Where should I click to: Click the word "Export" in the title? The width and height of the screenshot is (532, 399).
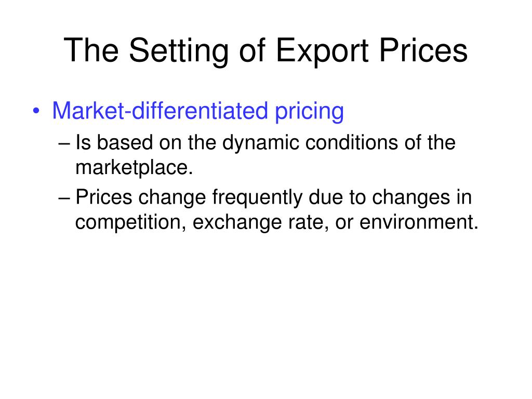pos(322,50)
